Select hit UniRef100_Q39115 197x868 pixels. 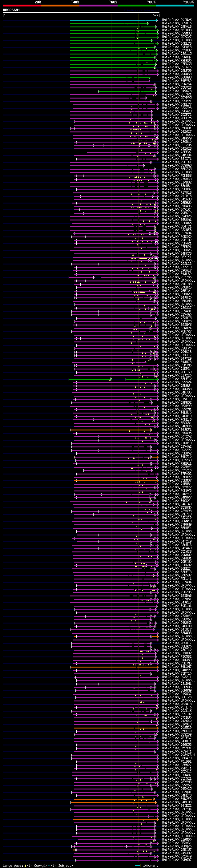point(177,54)
